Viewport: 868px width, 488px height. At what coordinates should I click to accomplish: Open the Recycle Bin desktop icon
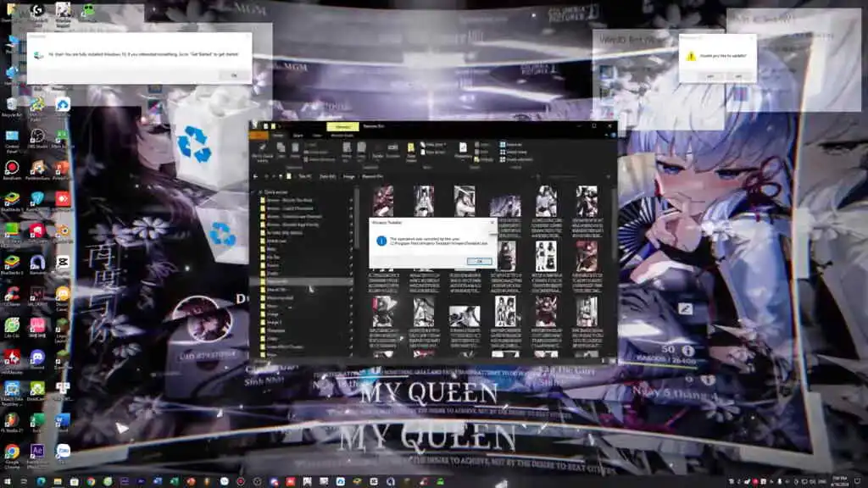[12, 107]
